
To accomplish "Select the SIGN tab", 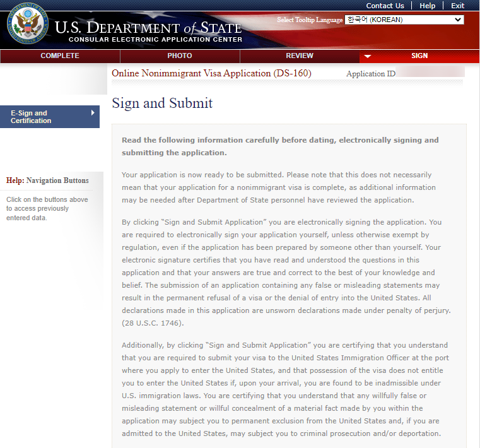I will pos(419,56).
